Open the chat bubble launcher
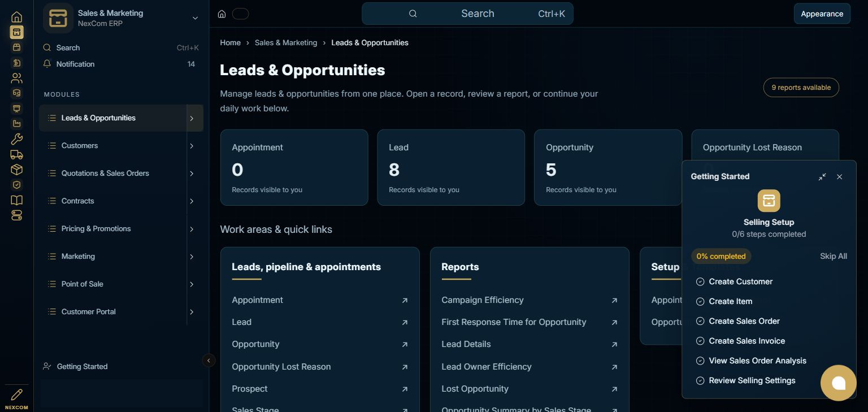Viewport: 868px width, 412px height. [839, 383]
